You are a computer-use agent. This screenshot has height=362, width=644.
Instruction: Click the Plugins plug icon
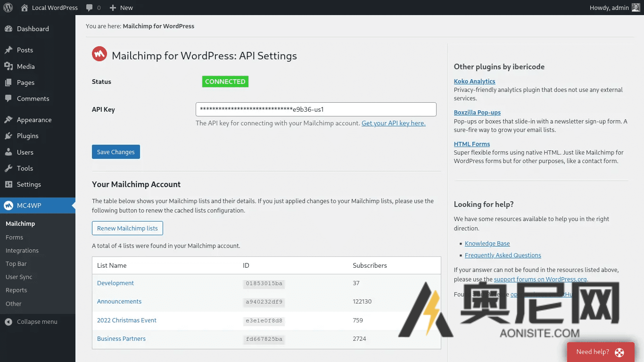8,136
